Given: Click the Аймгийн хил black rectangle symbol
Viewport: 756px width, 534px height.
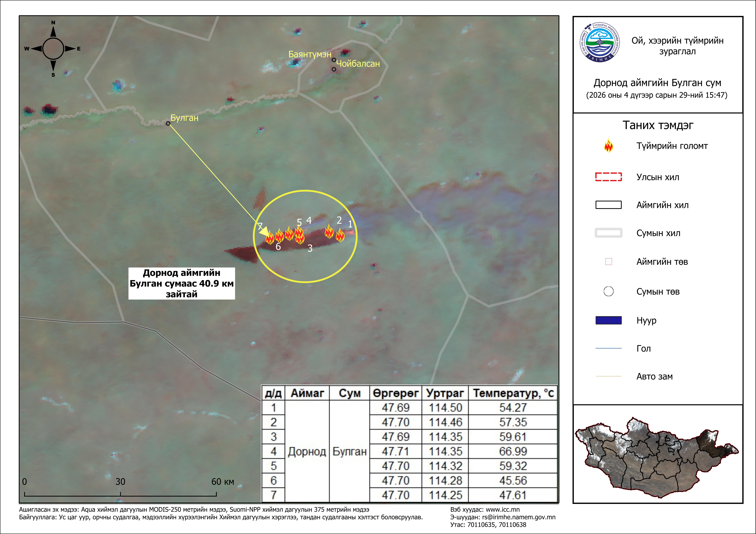Looking at the screenshot, I should 608,205.
